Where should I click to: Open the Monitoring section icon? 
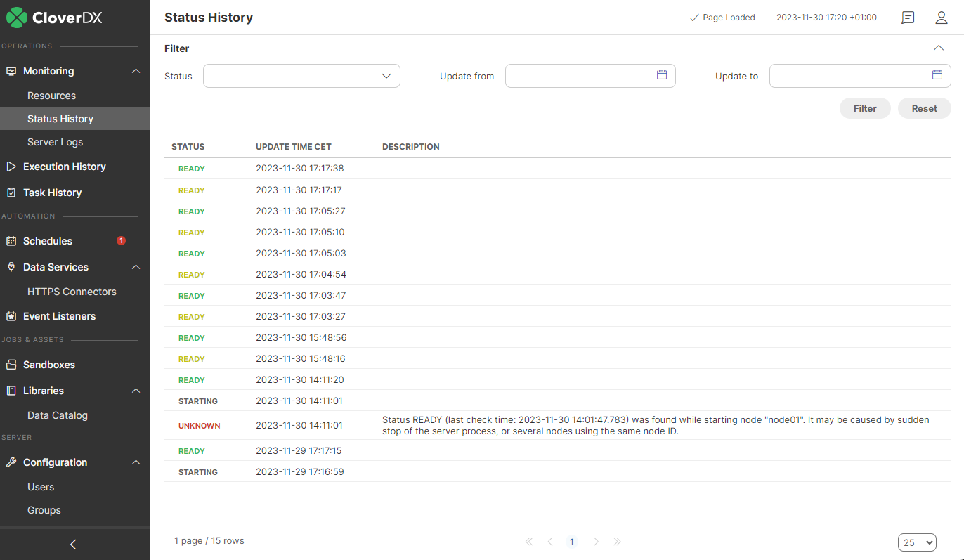point(11,71)
